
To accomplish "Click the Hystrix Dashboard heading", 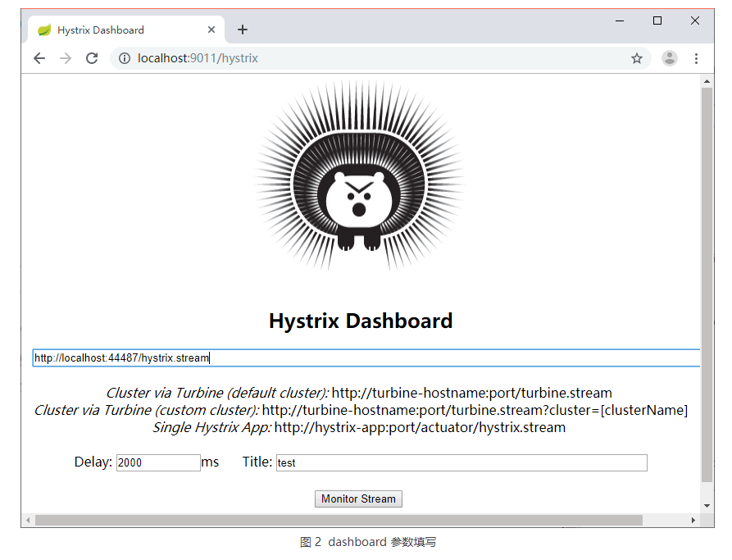I will point(361,321).
